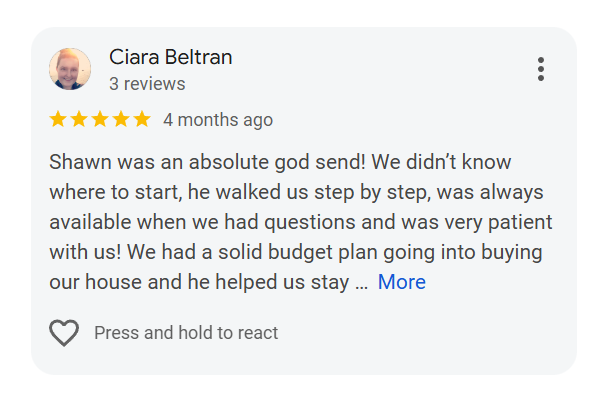The width and height of the screenshot is (612, 403).
Task: Click the fourth rating star
Action: click(x=121, y=120)
